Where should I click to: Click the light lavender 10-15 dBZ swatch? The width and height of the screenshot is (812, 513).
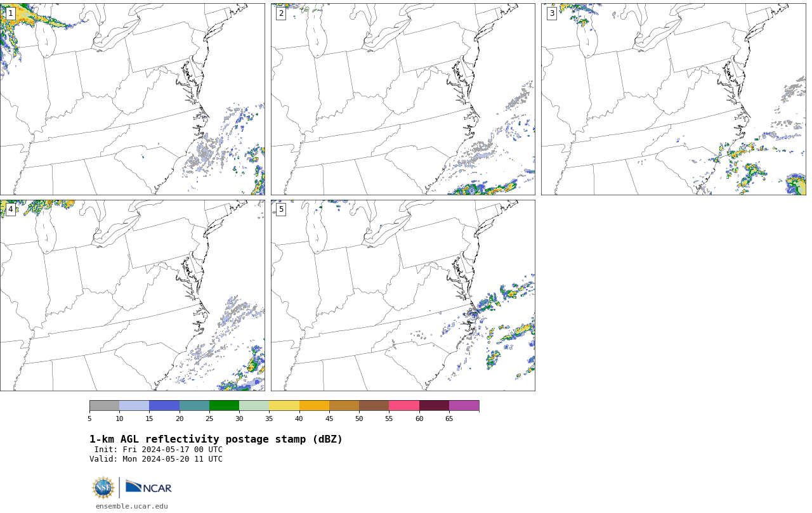pyautogui.click(x=134, y=406)
